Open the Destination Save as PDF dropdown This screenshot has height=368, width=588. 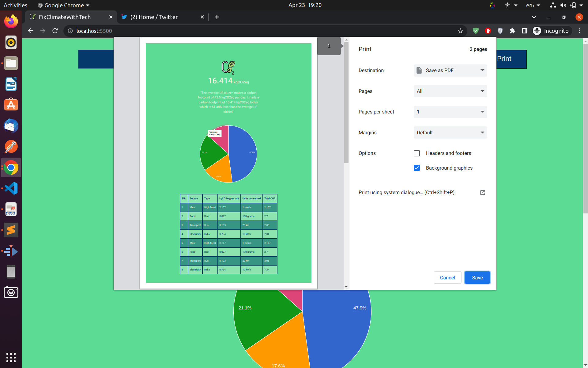(x=450, y=71)
